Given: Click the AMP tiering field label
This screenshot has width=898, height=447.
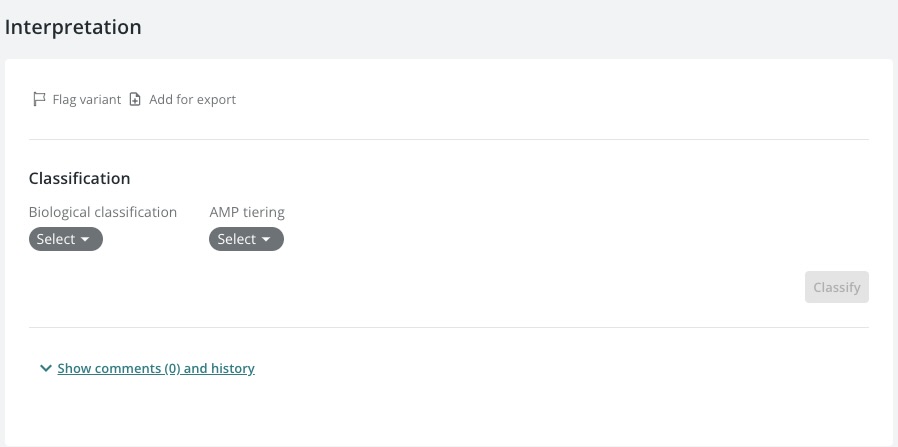Looking at the screenshot, I should pos(247,212).
